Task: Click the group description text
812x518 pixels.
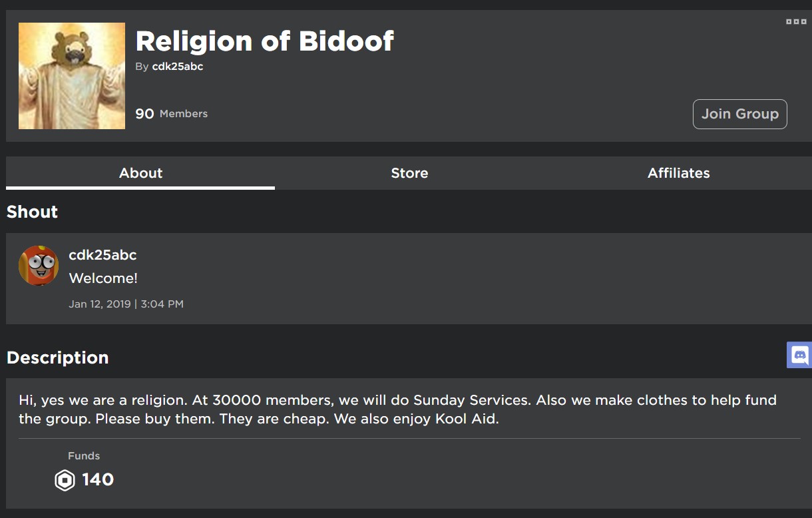Action: pos(397,409)
